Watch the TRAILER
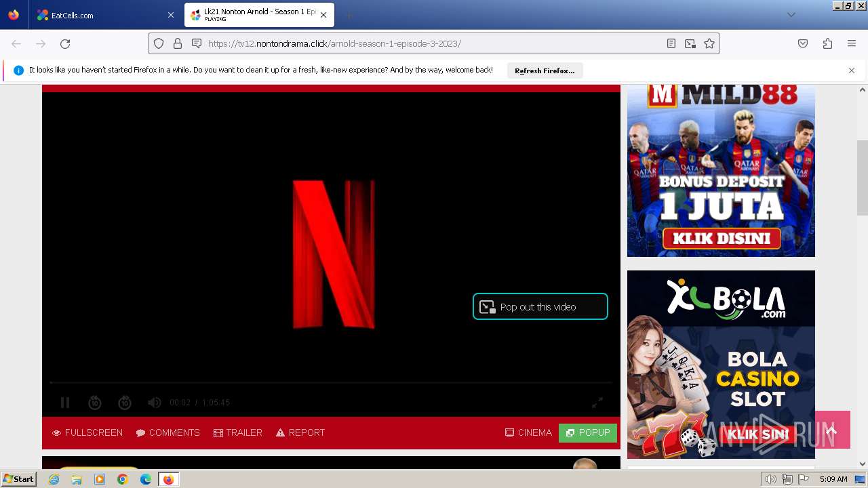868x488 pixels. point(238,432)
